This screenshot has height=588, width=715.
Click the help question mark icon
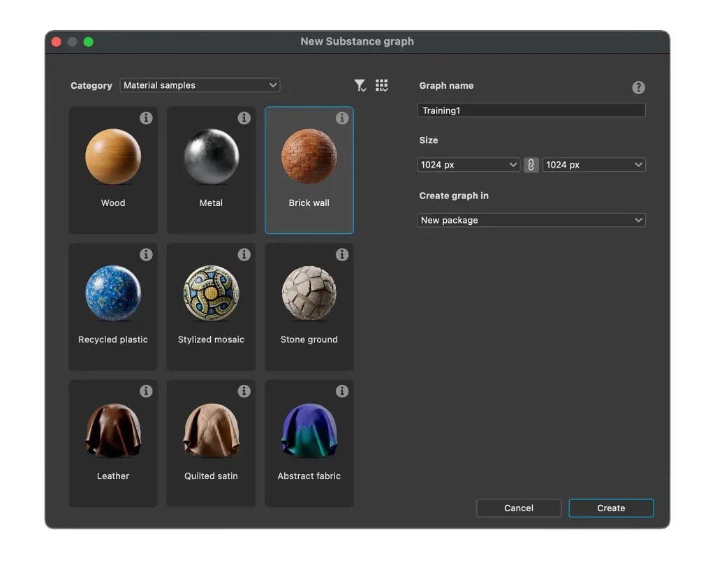click(638, 87)
